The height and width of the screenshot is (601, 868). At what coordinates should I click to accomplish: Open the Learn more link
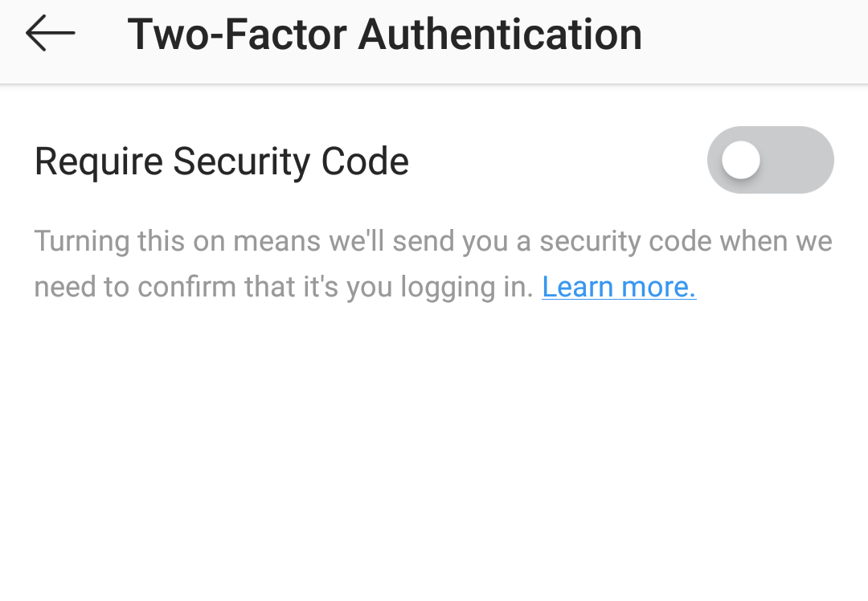[x=619, y=287]
